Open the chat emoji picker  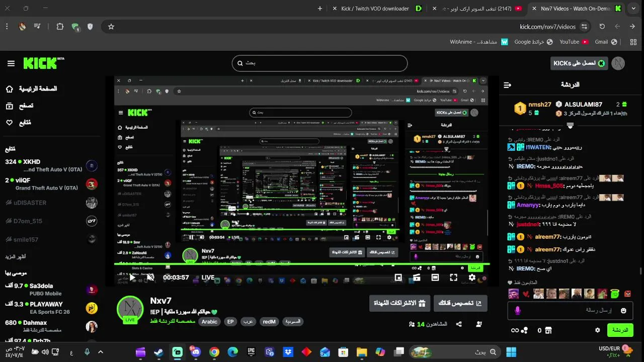pyautogui.click(x=624, y=311)
